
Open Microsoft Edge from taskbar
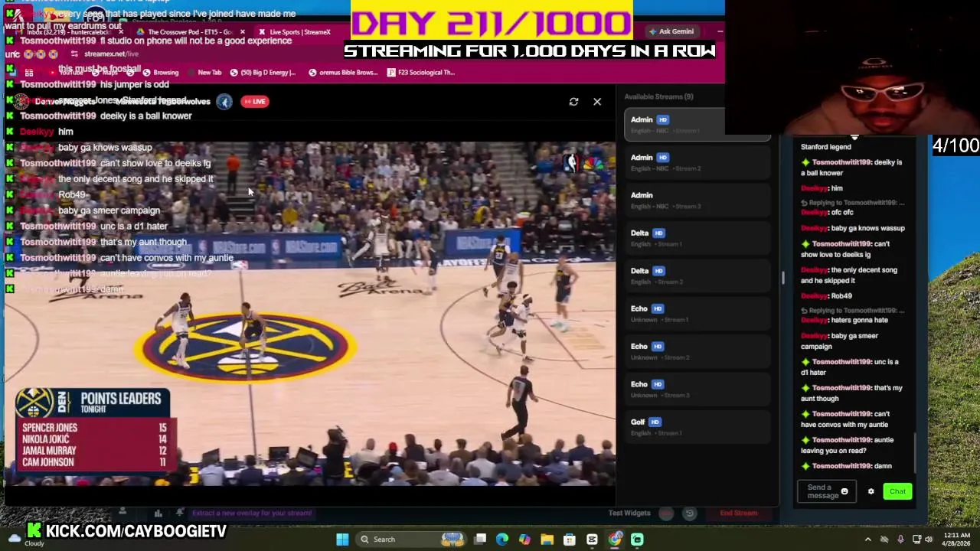(x=502, y=540)
